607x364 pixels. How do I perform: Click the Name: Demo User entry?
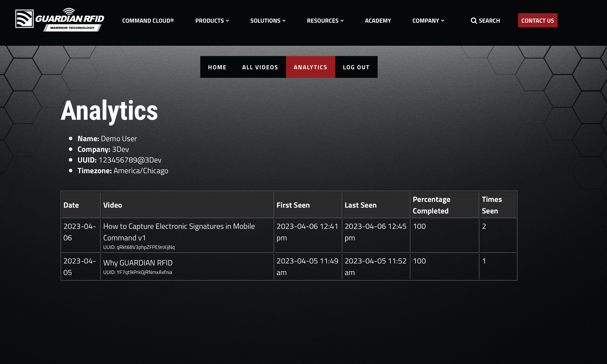[x=107, y=138]
